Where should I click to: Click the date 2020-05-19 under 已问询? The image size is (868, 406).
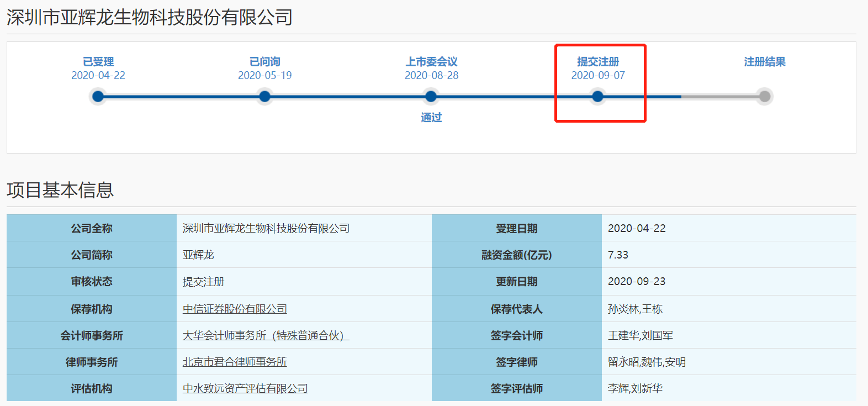coord(264,75)
